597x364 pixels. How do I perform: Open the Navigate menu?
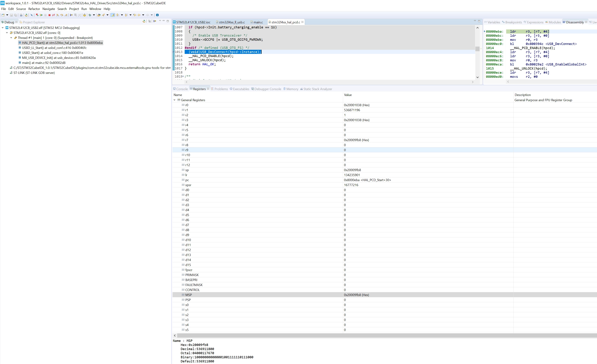pos(49,9)
